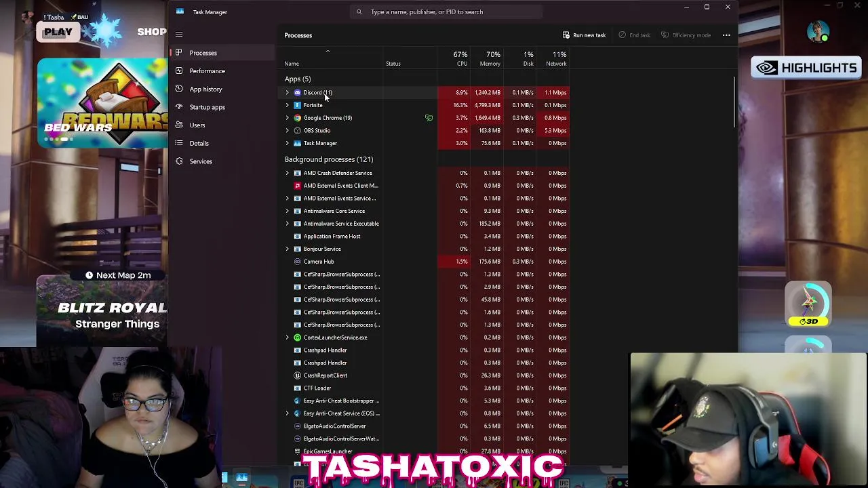The width and height of the screenshot is (868, 488).
Task: Click the search box in the Task Manager title bar
Action: click(x=447, y=12)
